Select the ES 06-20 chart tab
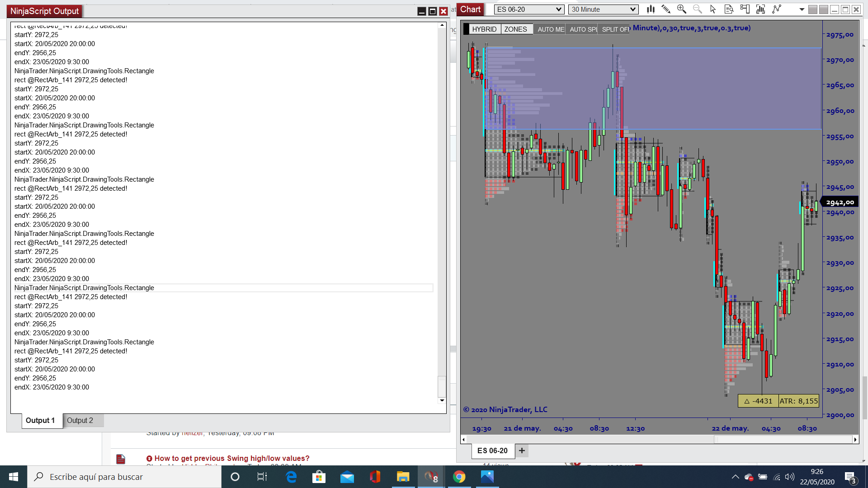 click(492, 450)
